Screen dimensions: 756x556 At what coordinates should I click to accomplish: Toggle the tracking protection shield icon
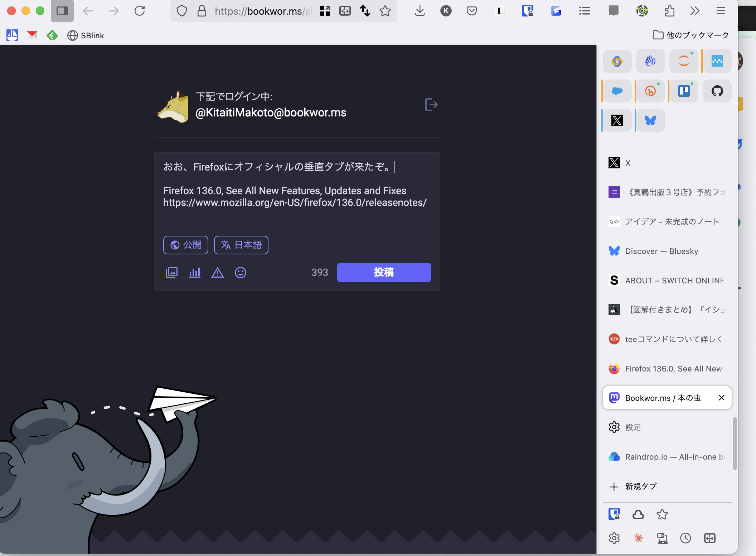click(182, 11)
